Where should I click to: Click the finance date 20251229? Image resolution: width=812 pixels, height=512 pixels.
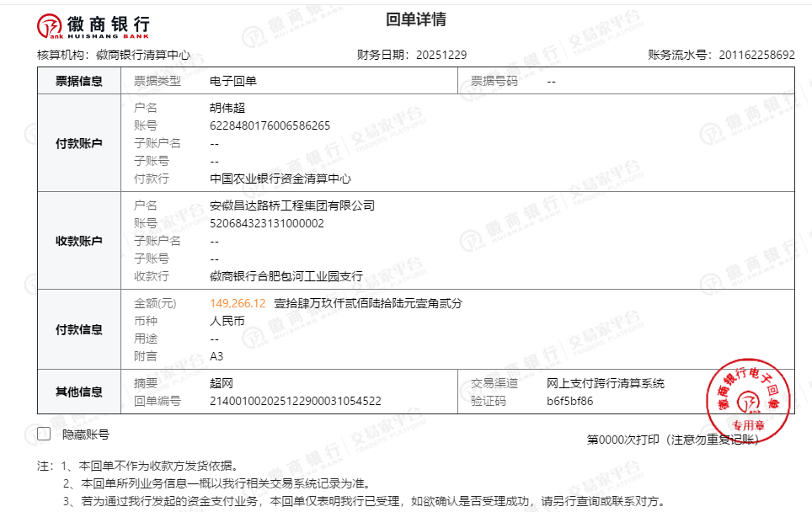coord(439,55)
